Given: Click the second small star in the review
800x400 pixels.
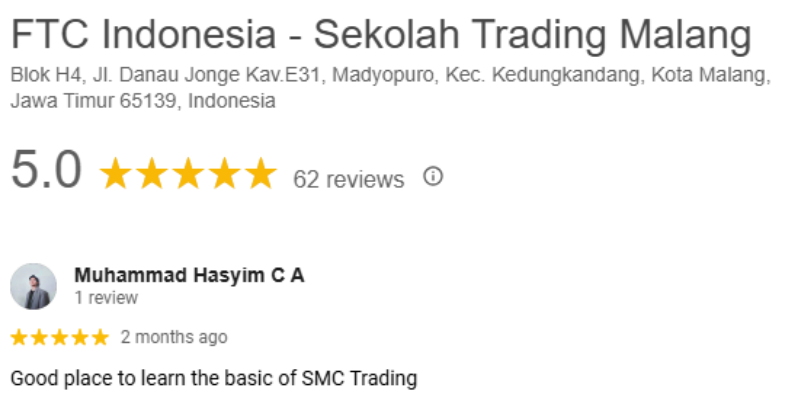Looking at the screenshot, I should click(x=40, y=337).
